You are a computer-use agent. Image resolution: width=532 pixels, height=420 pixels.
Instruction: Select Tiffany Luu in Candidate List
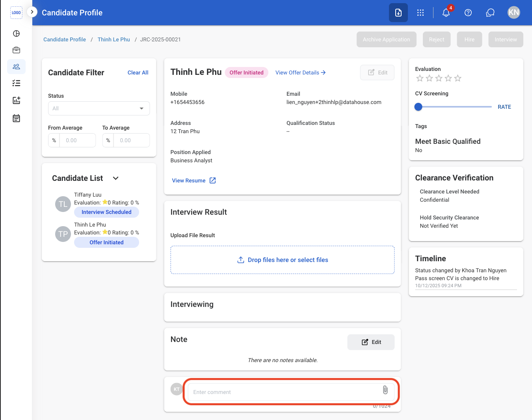[97, 204]
